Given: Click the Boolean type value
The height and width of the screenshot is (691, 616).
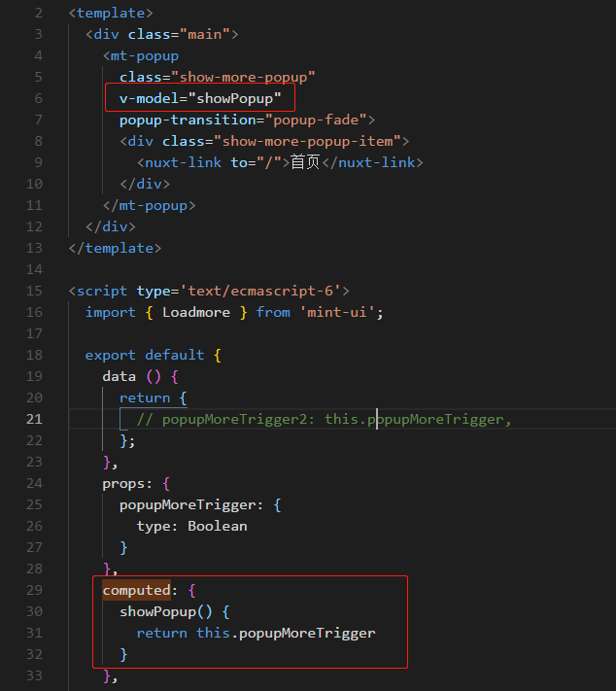Looking at the screenshot, I should click(x=218, y=526).
